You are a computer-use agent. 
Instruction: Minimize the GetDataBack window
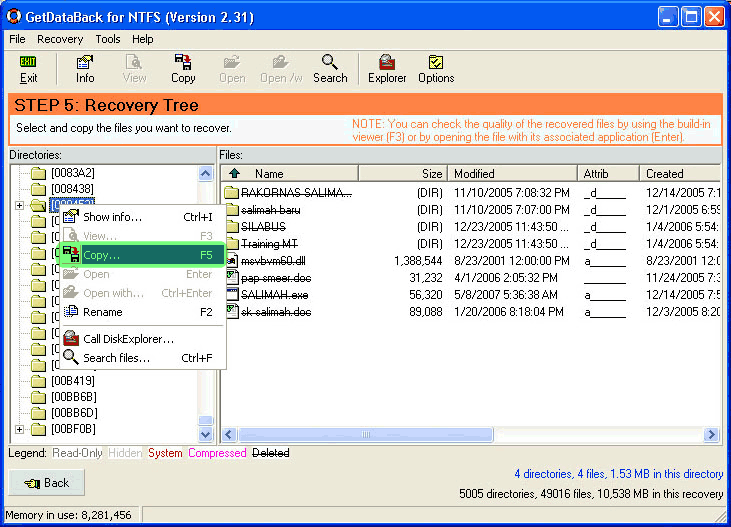point(668,17)
